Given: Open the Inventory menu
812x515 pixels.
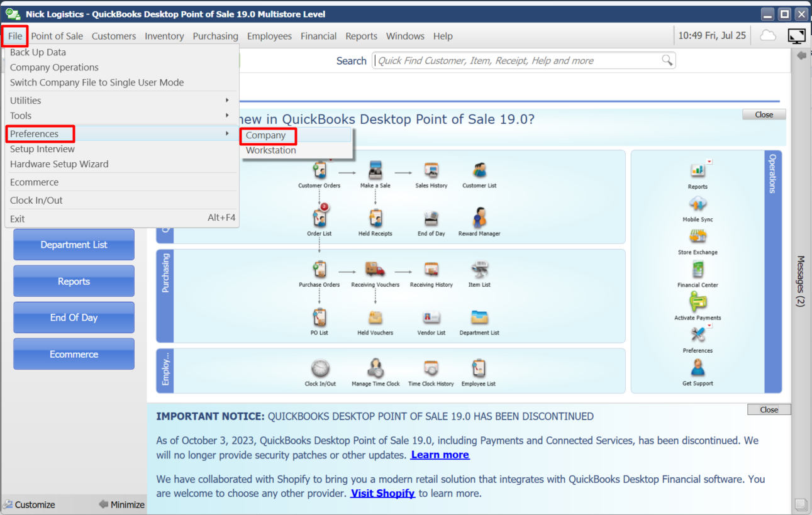Looking at the screenshot, I should click(x=164, y=36).
